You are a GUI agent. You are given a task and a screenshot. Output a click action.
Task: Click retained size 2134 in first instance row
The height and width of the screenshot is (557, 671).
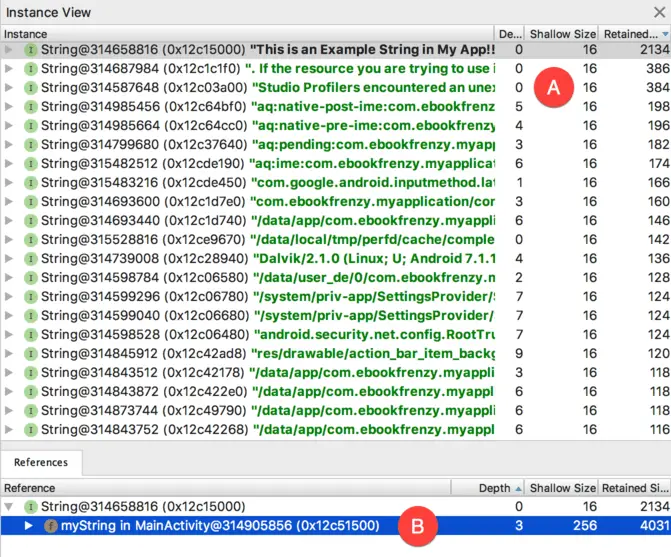[x=655, y=50]
